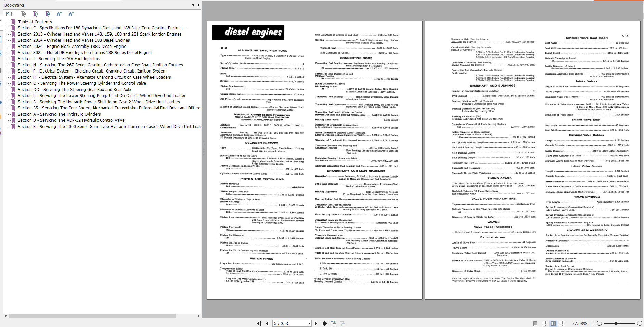Expand the Bookmarks panel double-arrow button
This screenshot has width=644, height=327.
coord(193,5)
